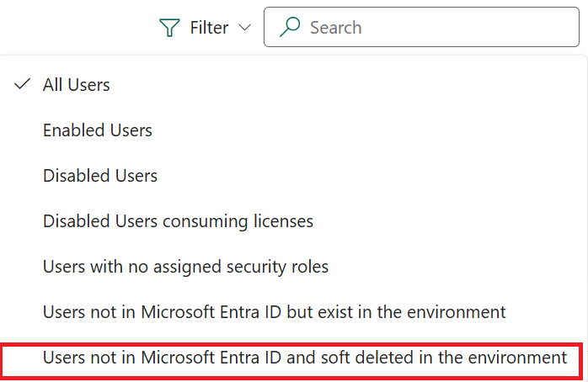Select the All Users filter option
Viewport: 588px width, 382px height.
[x=77, y=85]
